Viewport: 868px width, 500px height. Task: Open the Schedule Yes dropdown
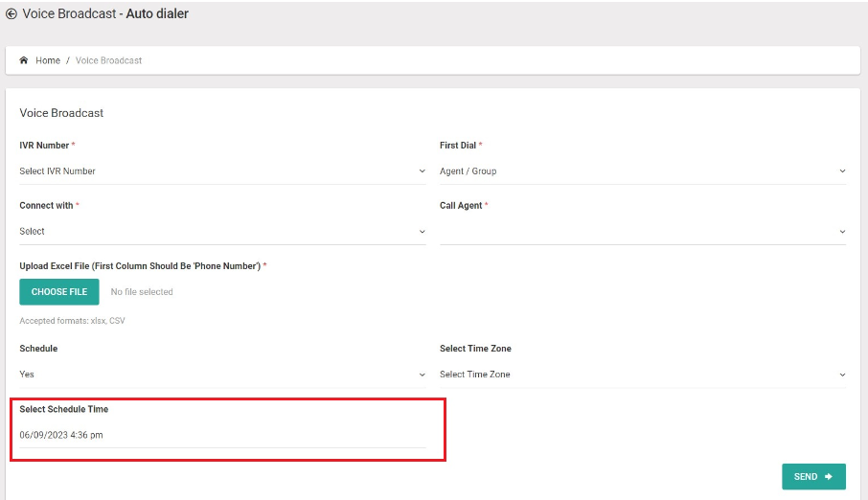(x=222, y=375)
